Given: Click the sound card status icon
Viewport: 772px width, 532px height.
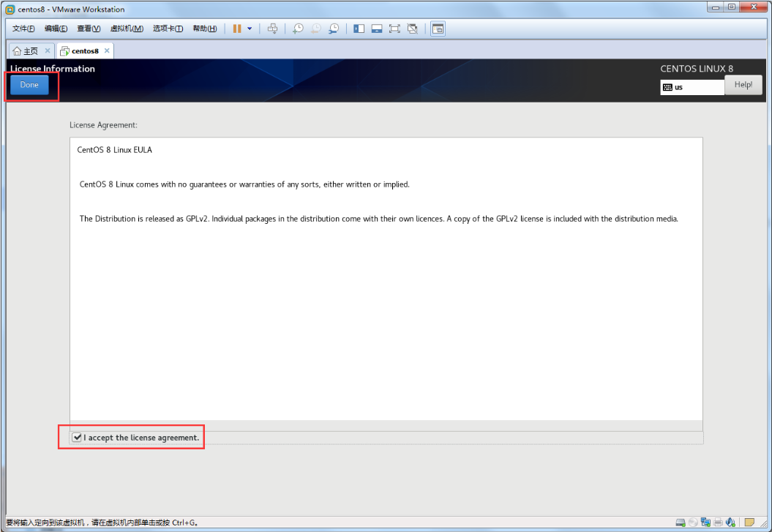Looking at the screenshot, I should pyautogui.click(x=730, y=522).
